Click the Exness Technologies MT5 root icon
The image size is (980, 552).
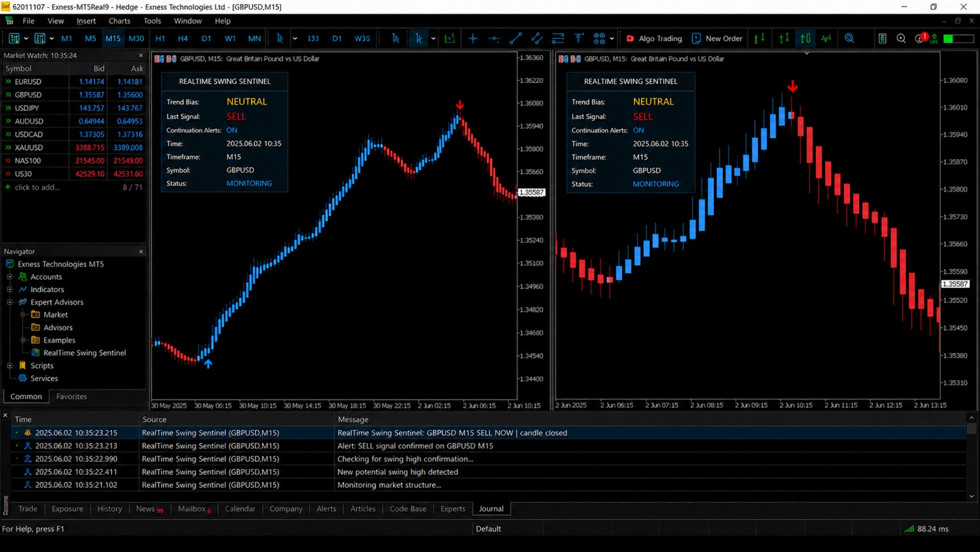coord(10,264)
